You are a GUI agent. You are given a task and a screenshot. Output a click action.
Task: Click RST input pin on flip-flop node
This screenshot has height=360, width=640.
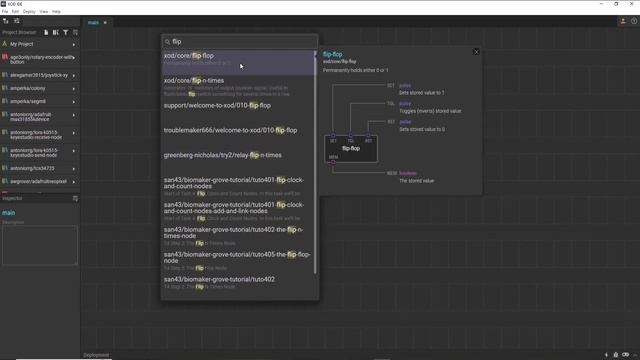click(x=368, y=135)
